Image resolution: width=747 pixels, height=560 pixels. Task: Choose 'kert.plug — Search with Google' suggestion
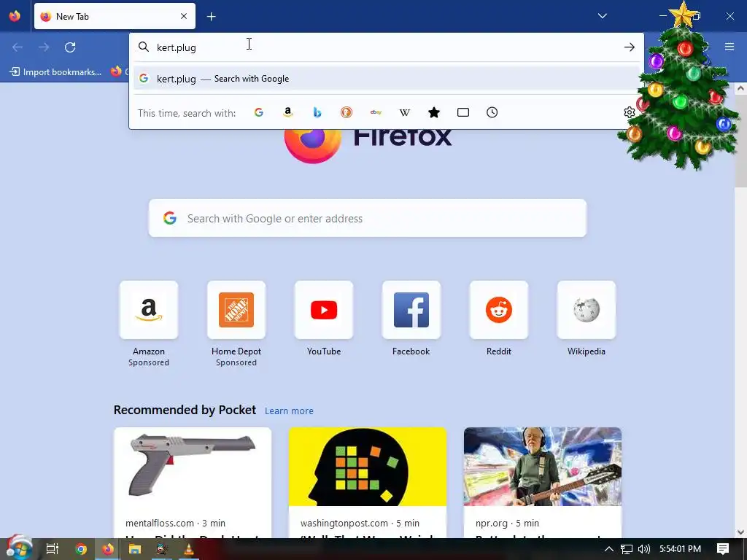tap(387, 79)
